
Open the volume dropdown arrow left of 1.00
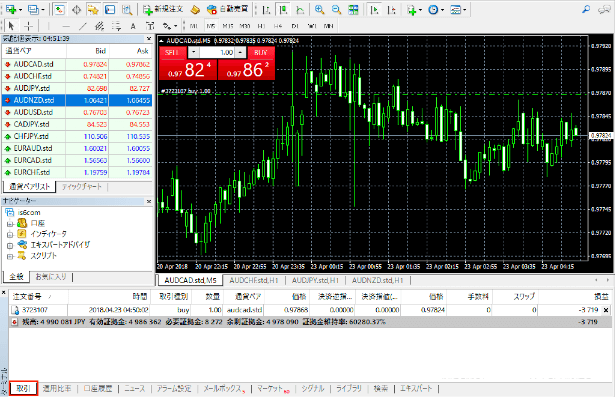(x=193, y=52)
